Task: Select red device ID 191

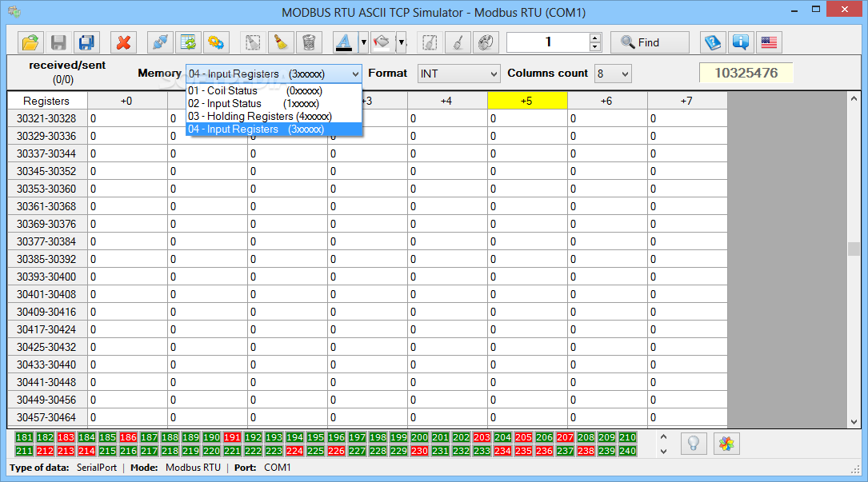Action: [233, 437]
